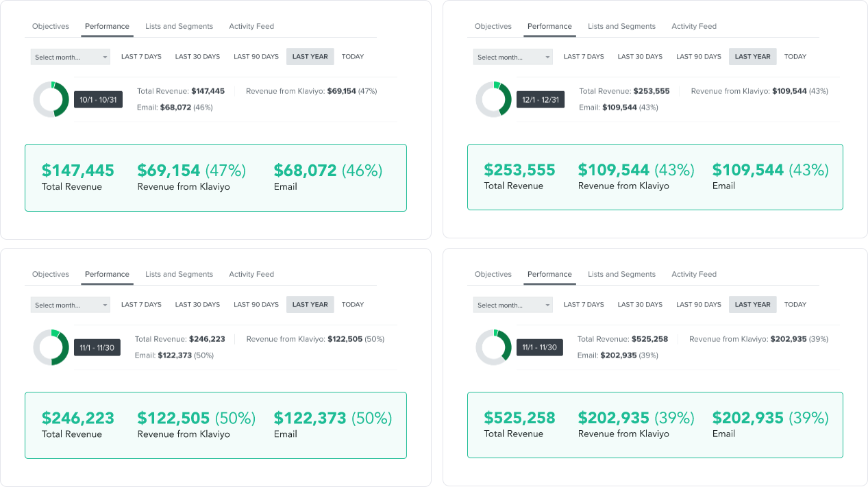Image resolution: width=868 pixels, height=487 pixels.
Task: Click donut chart in the $147,445 revenue panel
Action: tap(51, 99)
